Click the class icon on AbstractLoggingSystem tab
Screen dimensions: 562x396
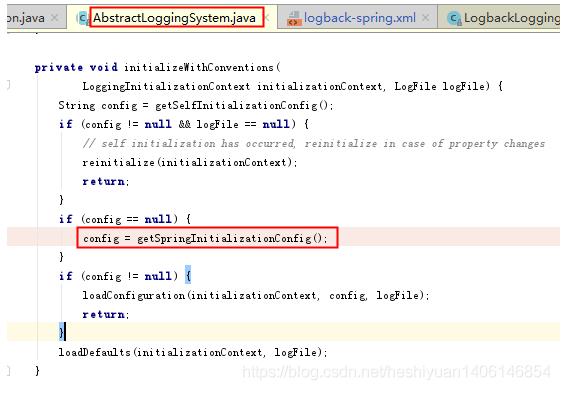[x=83, y=18]
